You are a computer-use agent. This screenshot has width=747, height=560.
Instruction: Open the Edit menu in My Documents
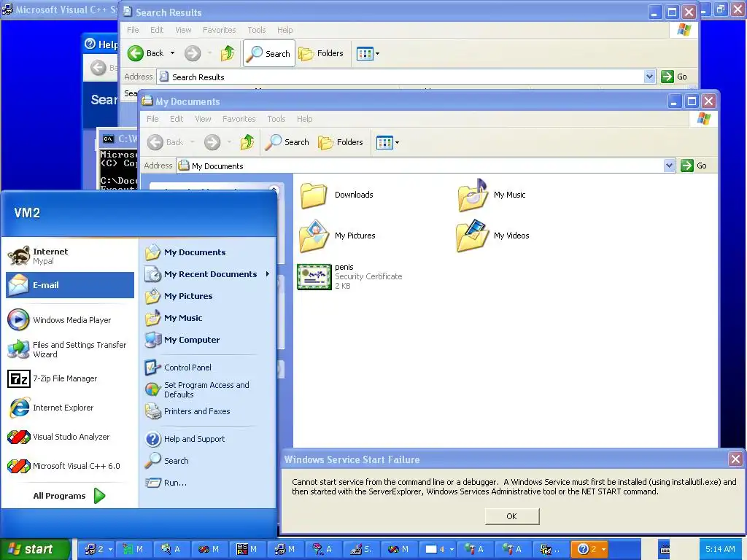[x=177, y=119]
